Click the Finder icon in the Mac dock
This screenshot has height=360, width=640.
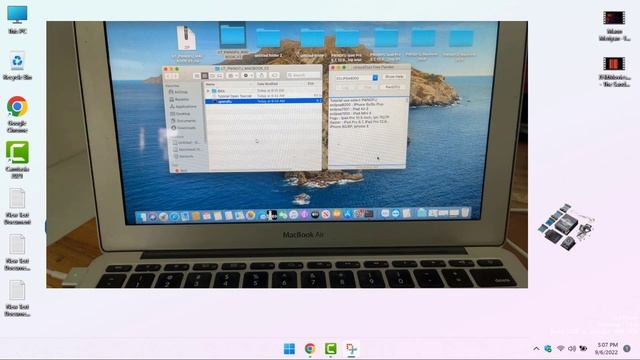point(141,217)
